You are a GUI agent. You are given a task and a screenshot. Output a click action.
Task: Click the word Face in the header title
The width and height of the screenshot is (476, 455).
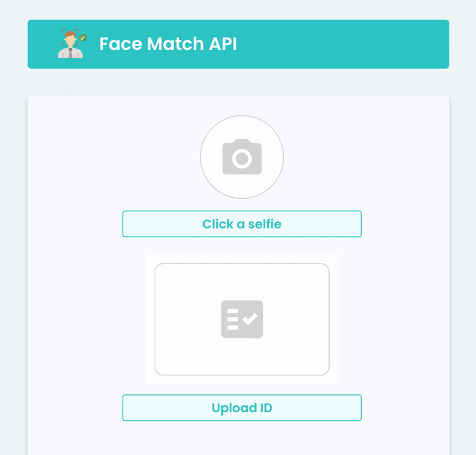117,44
